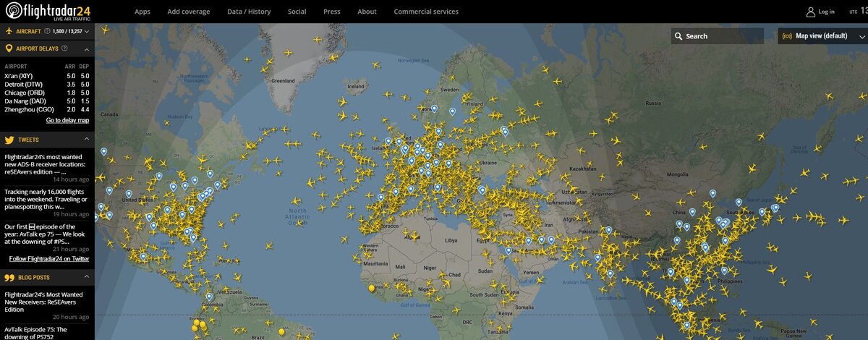
Task: Click Go to delay map link
Action: [68, 120]
